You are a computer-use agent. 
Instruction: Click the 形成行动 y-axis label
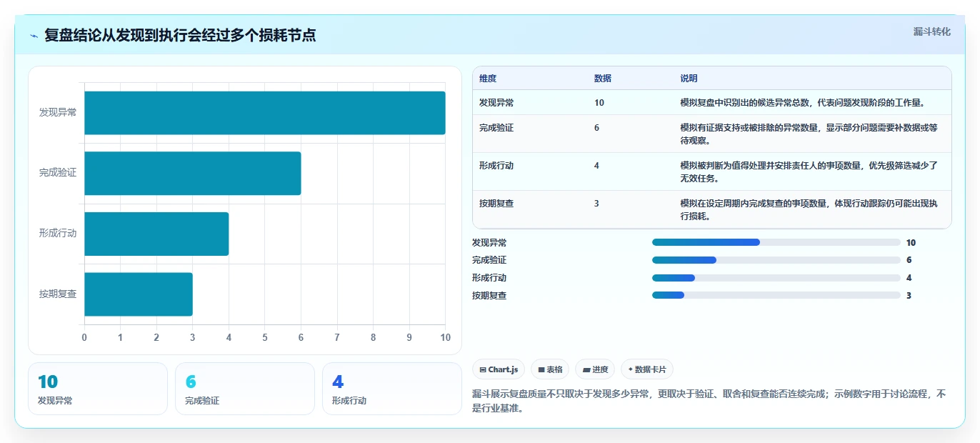[58, 234]
